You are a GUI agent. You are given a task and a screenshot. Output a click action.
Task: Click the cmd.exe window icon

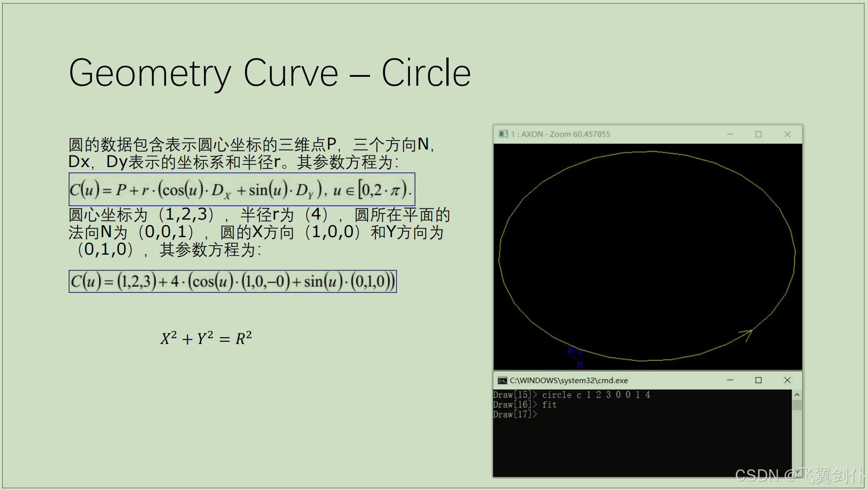coord(502,380)
